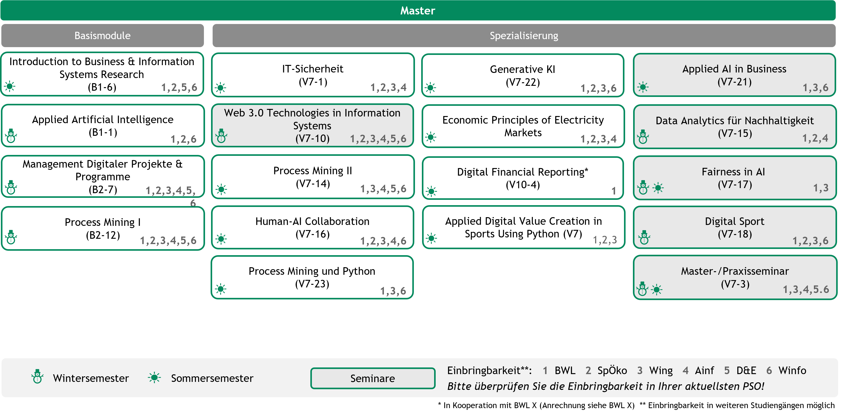Screen dimensions: 868x415
Task: Open the Process Mining II module box
Action: (x=312, y=177)
